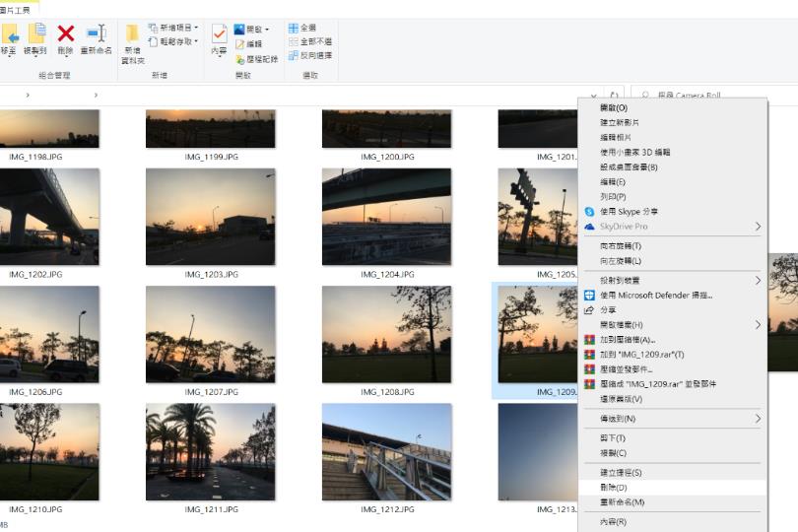Choose 複製(C) in the context menu
This screenshot has width=798, height=532.
[x=672, y=452]
